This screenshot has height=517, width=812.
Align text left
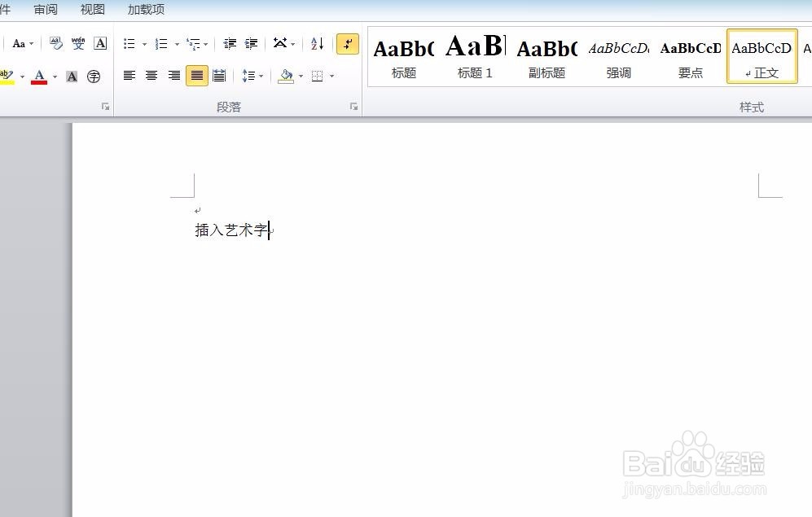point(129,76)
